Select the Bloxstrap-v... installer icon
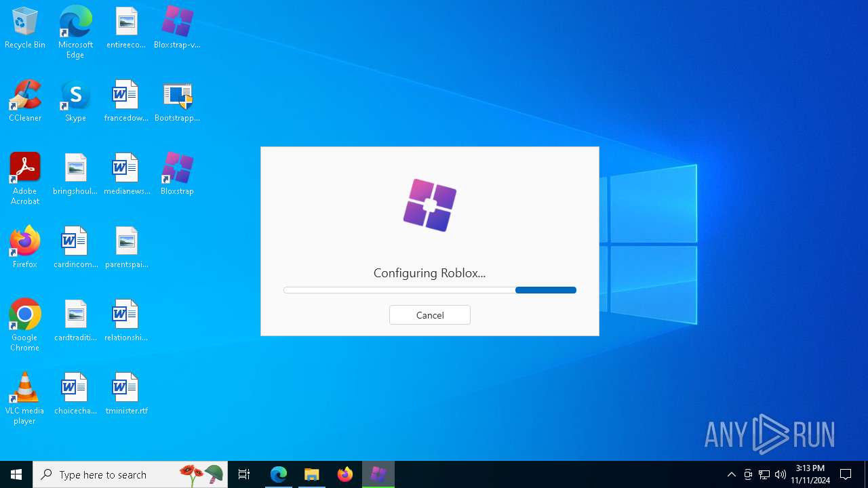This screenshot has width=868, height=488. pos(177,28)
